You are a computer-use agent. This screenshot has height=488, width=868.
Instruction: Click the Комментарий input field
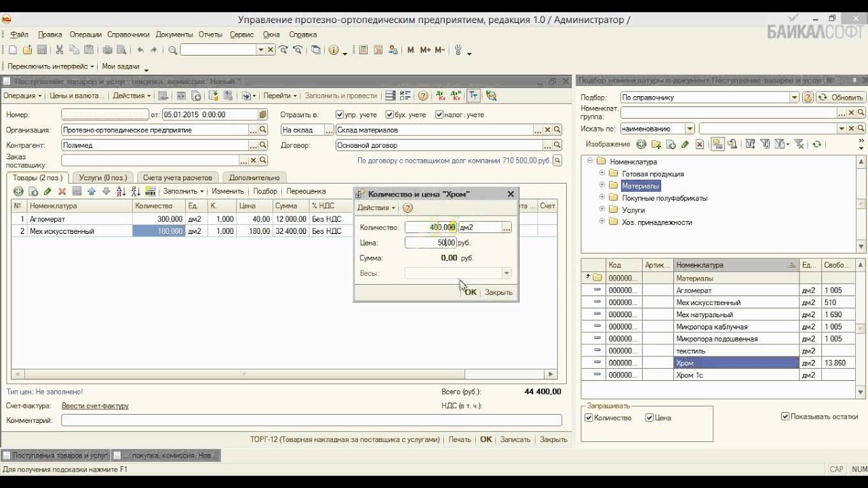(x=312, y=420)
